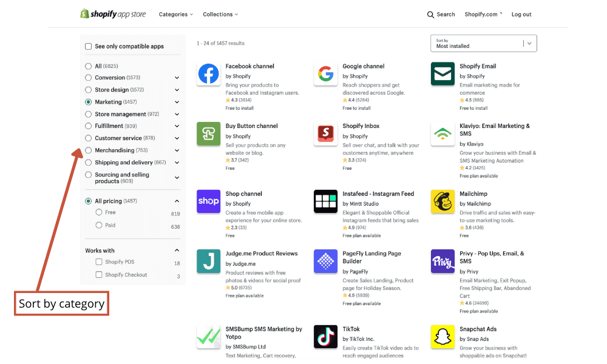Open Judge.me Product Reviews title
The height and width of the screenshot is (364, 607).
[262, 254]
